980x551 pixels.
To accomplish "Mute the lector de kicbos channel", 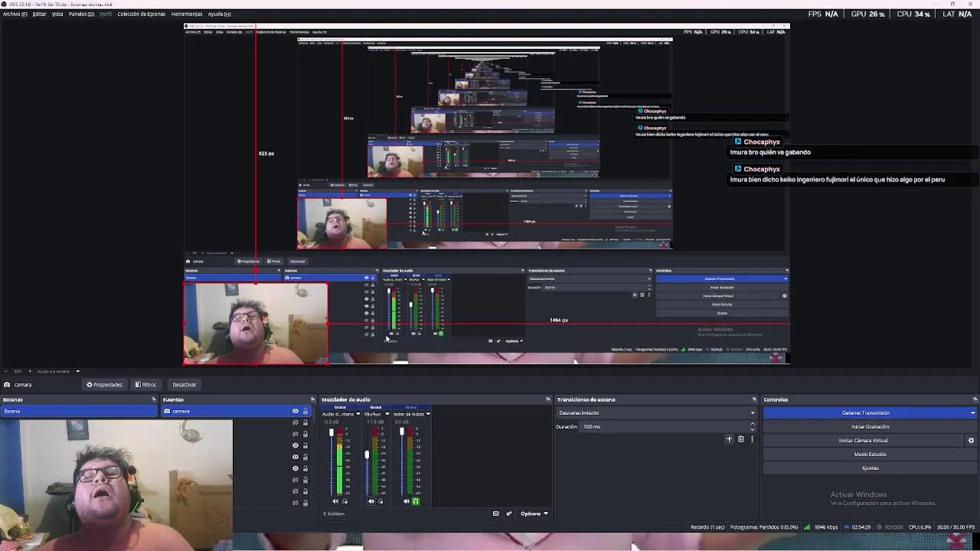I will [407, 501].
